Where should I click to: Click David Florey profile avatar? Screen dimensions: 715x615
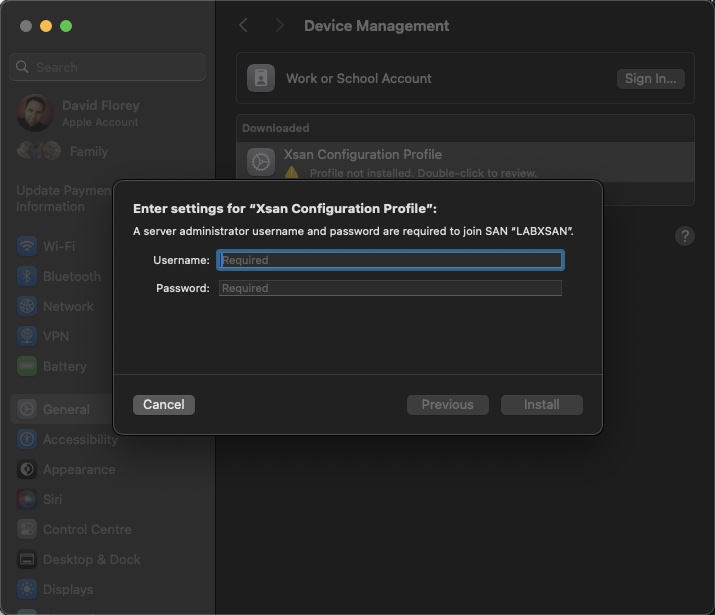35,113
